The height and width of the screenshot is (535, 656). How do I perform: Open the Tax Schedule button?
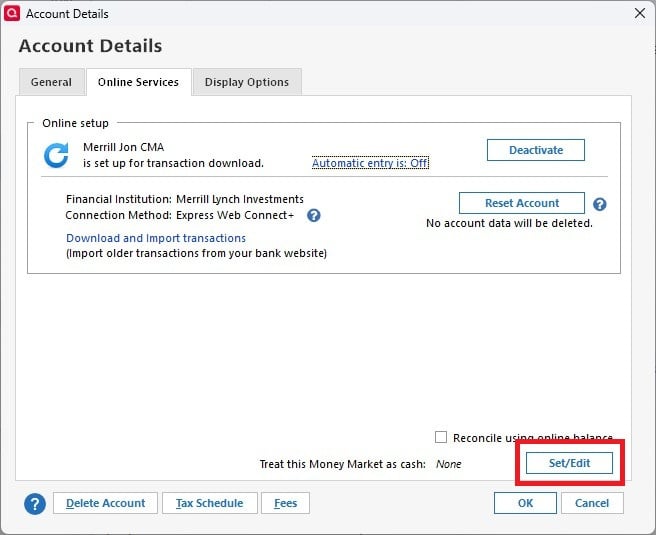210,503
